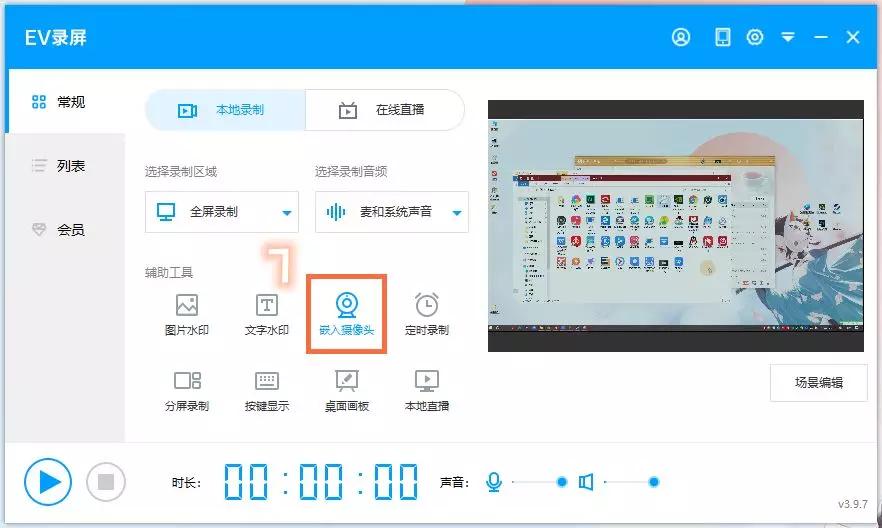Click the 选择录制音频 label
This screenshot has height=528, width=882.
(x=351, y=172)
